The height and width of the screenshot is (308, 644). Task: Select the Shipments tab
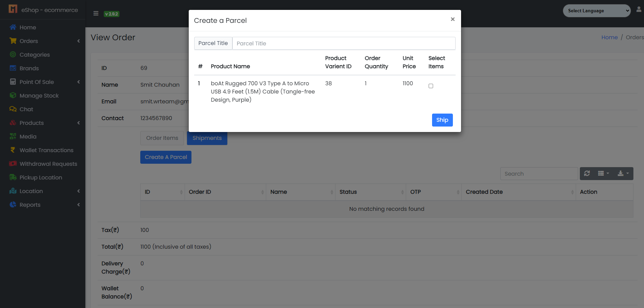(207, 138)
